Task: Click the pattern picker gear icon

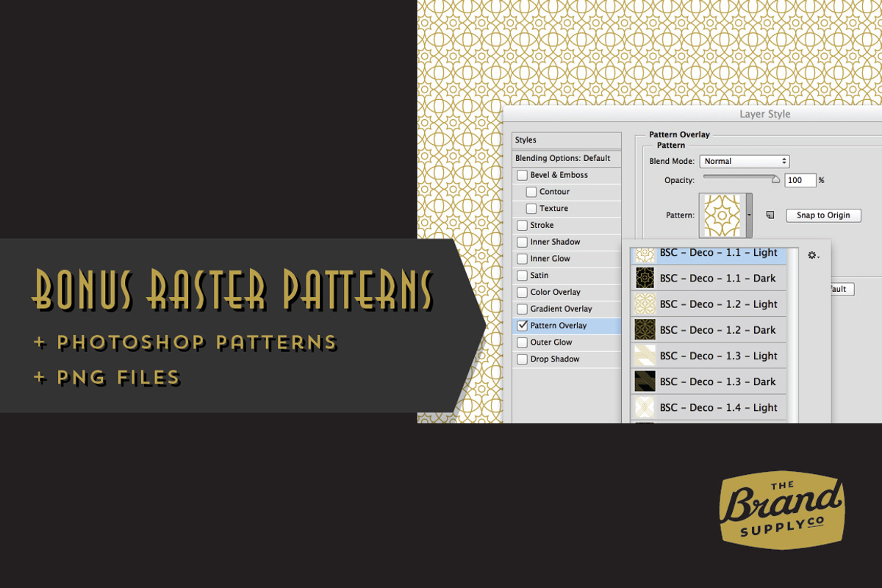Action: tap(813, 255)
